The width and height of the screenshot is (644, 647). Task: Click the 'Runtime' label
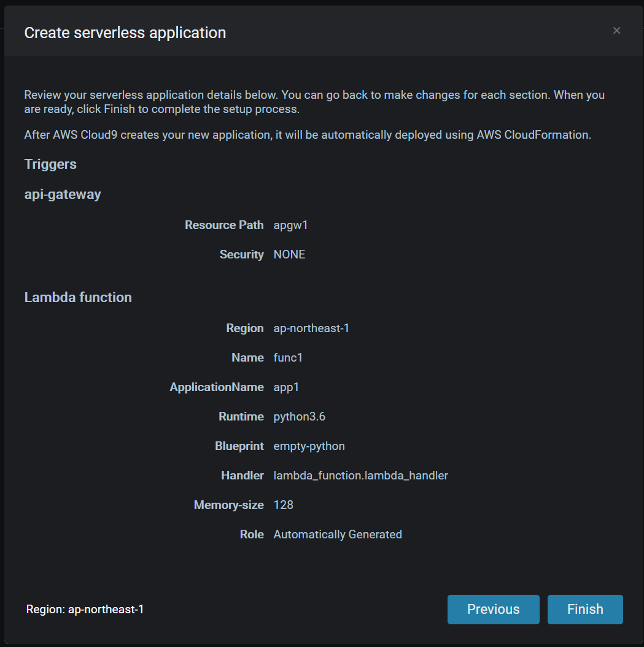tap(241, 416)
